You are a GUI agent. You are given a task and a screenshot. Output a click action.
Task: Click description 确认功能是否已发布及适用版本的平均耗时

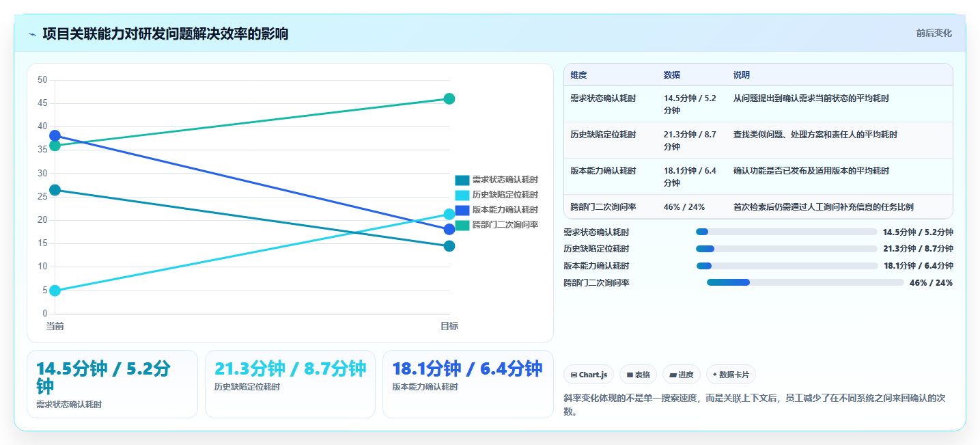coord(811,171)
